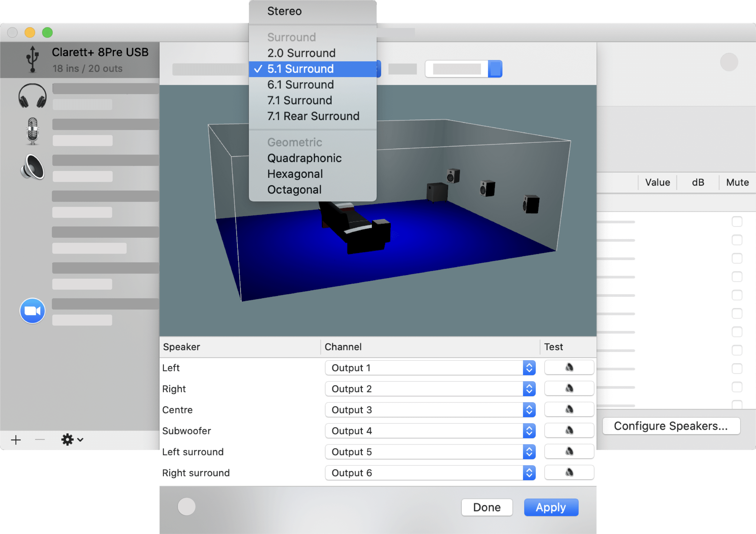The width and height of the screenshot is (756, 534).
Task: Test the Subwoofer speaker
Action: [x=569, y=431]
